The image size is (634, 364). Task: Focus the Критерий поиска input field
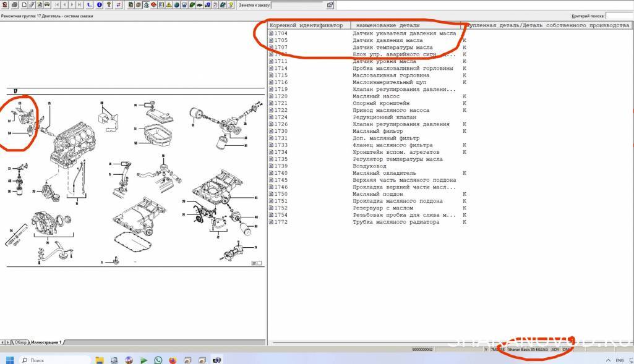(619, 16)
